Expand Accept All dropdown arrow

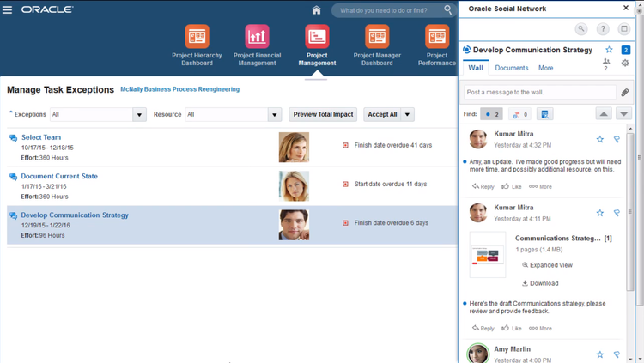click(407, 115)
